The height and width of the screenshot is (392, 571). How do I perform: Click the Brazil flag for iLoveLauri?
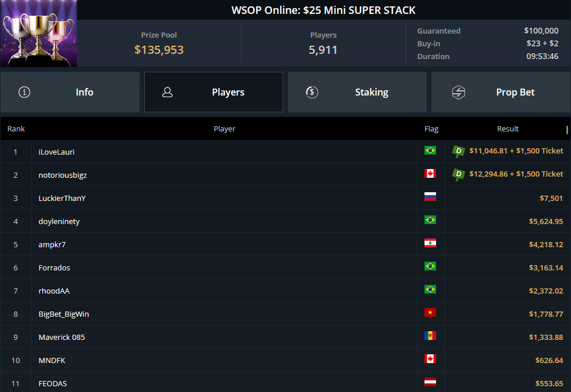tap(430, 151)
